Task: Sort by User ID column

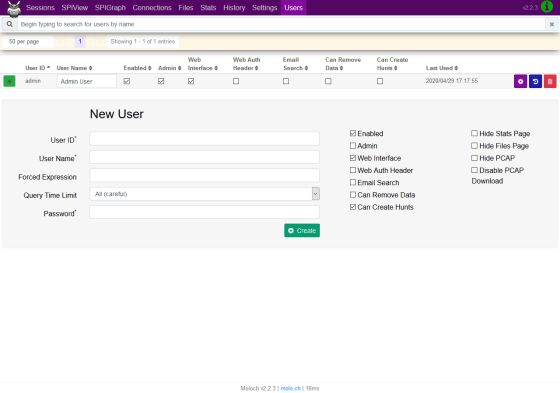Action: [38, 68]
